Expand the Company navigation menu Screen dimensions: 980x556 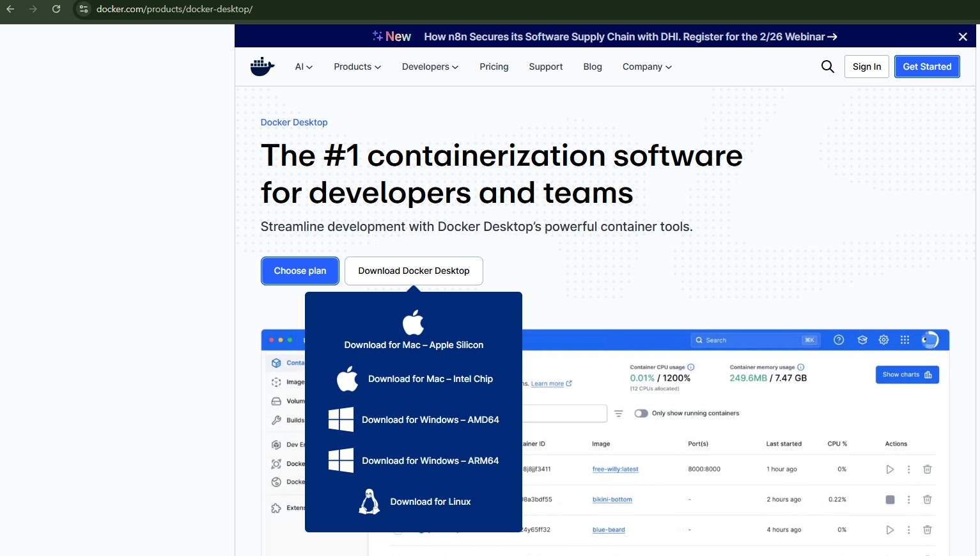pos(647,67)
